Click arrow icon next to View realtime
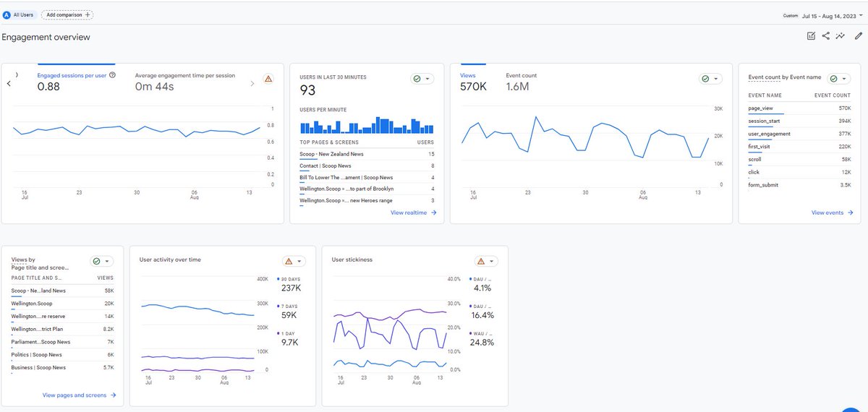The height and width of the screenshot is (412, 868). pyautogui.click(x=434, y=213)
